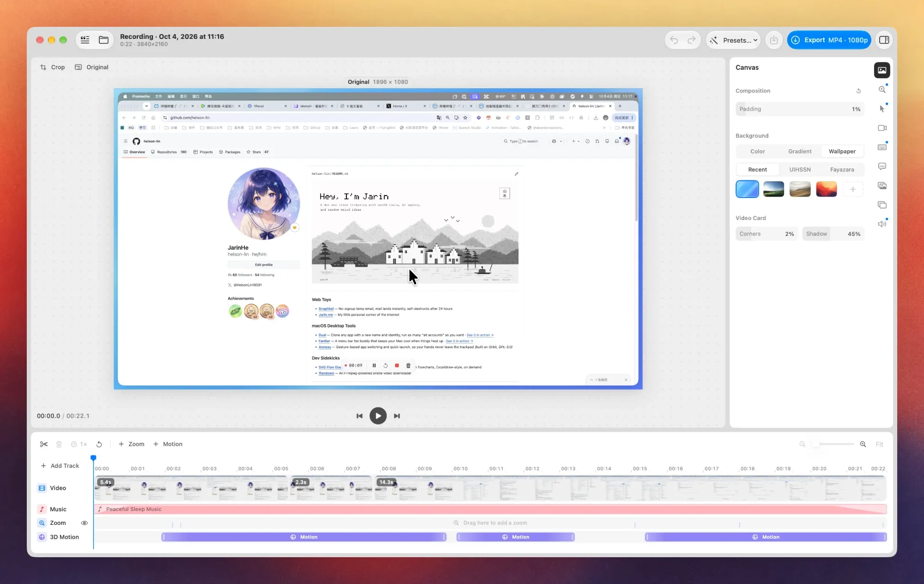Screen dimensions: 924x584
Task: Select the Wallpaper background option
Action: point(842,151)
